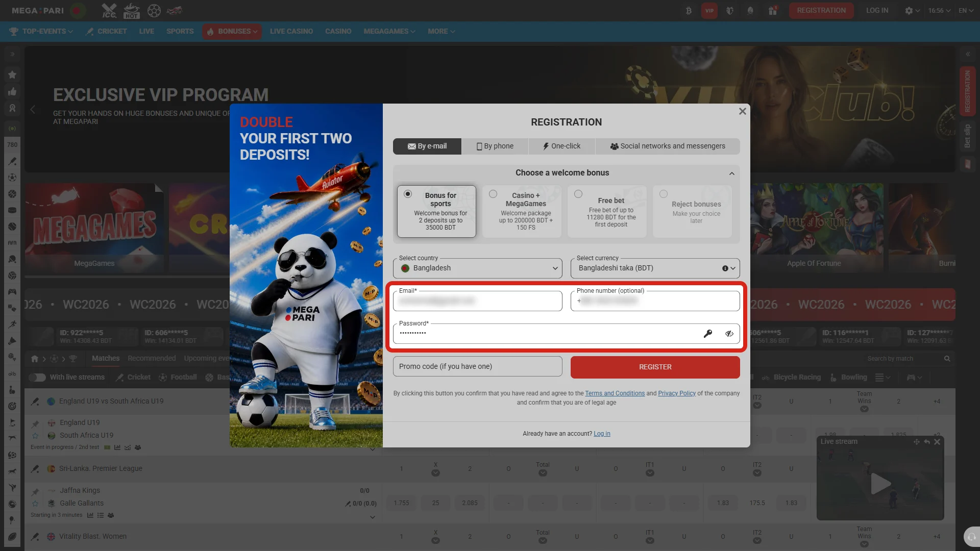This screenshot has height=551, width=980.
Task: Switch to One-click registration tab
Action: point(562,146)
